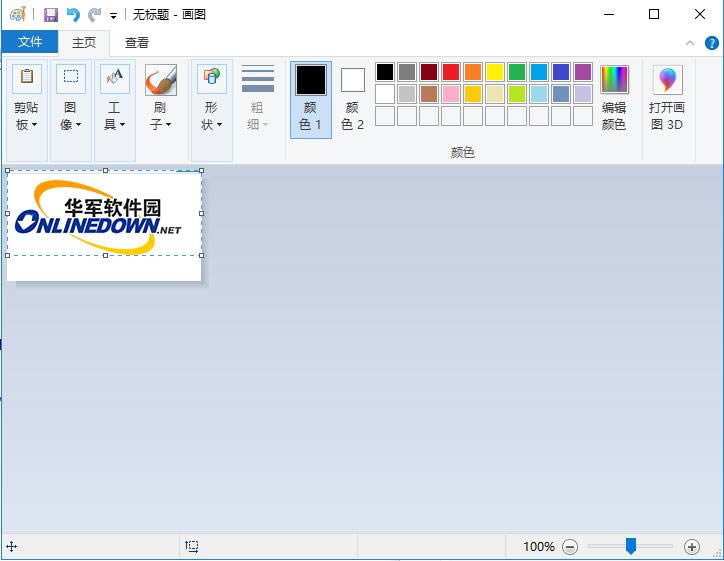
Task: Click the Save icon in title bar
Action: (51, 15)
